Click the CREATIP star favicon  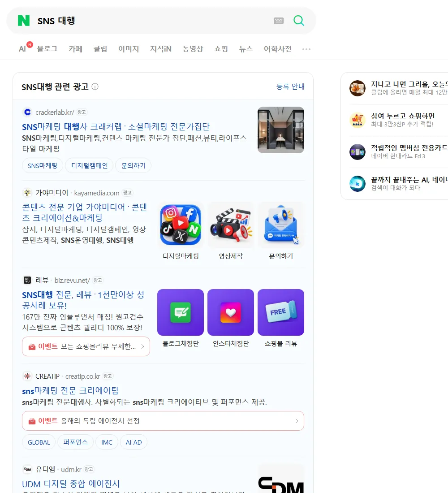point(27,376)
